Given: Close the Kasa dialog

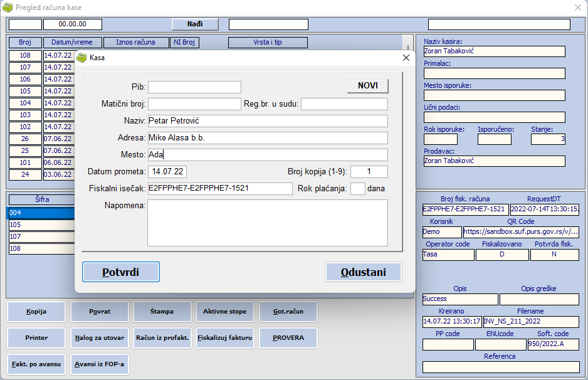Looking at the screenshot, I should point(406,58).
